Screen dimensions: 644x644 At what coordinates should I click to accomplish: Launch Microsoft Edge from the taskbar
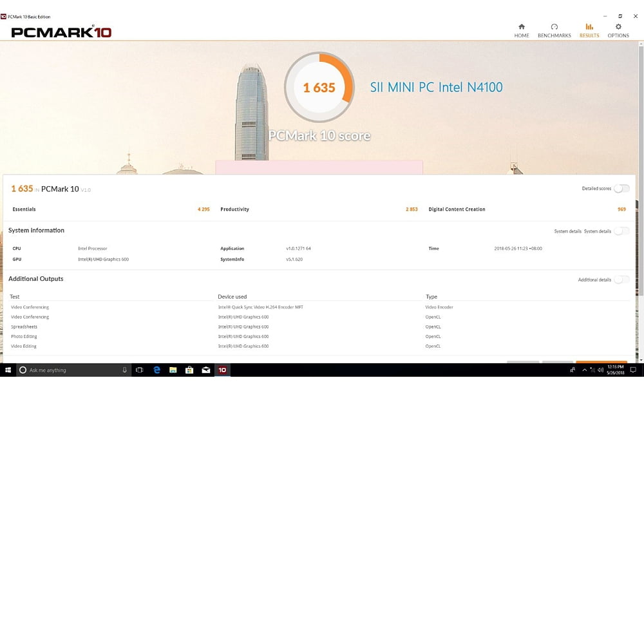tap(156, 370)
